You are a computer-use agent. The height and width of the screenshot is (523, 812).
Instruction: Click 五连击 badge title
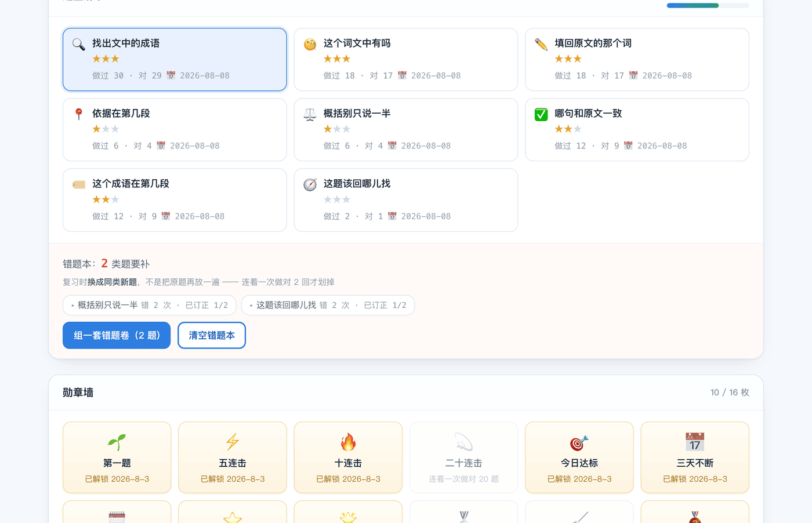click(x=233, y=463)
